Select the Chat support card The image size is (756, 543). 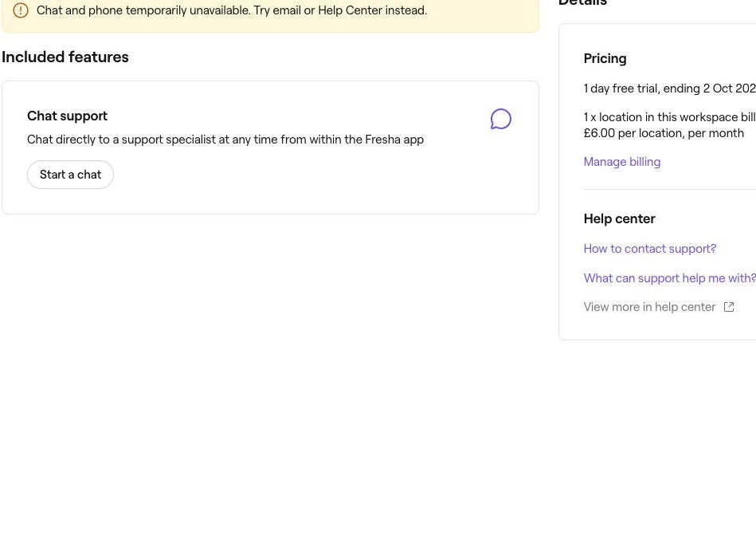point(271,147)
